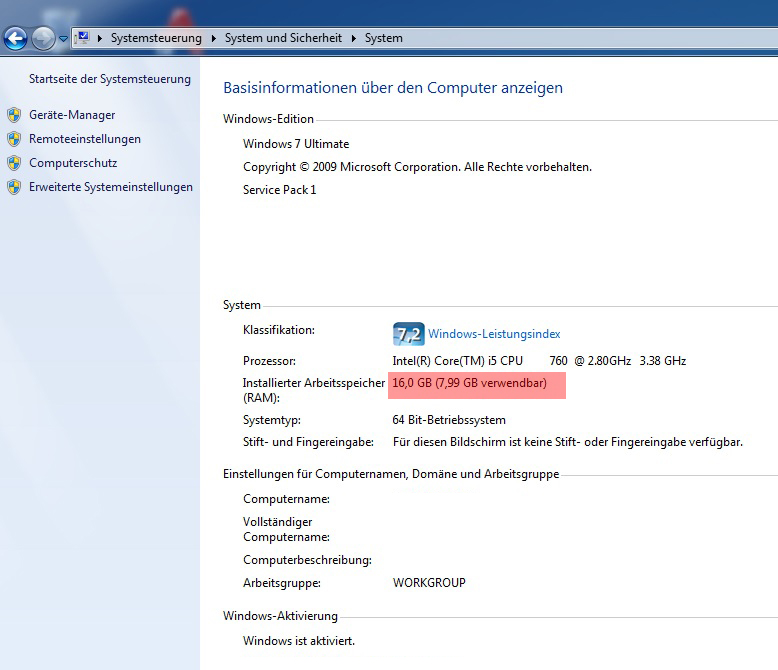Click the Einstellungen für Computernamen section header
The height and width of the screenshot is (670, 778).
[x=391, y=474]
